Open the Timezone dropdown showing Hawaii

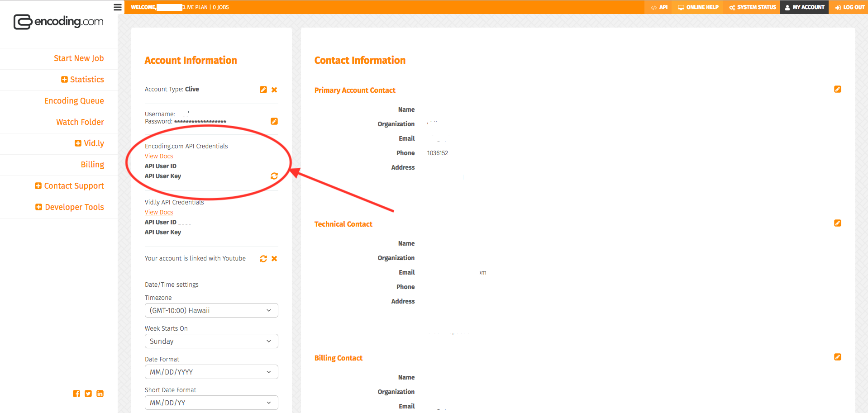211,310
